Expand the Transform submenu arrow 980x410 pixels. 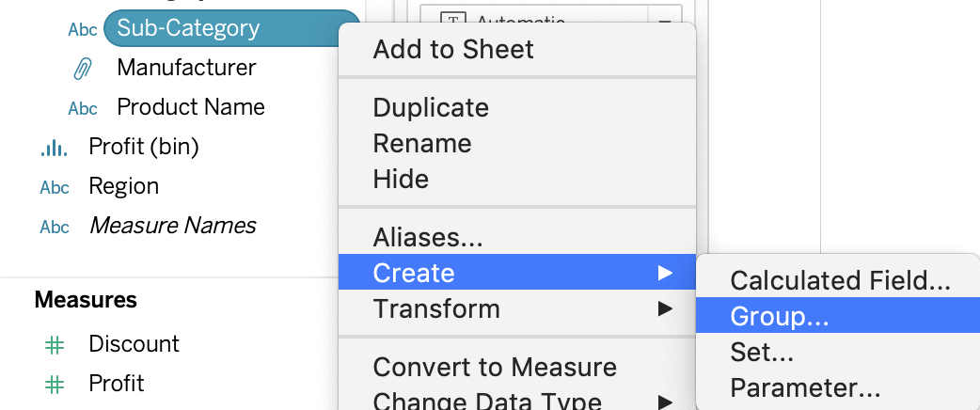tap(665, 308)
